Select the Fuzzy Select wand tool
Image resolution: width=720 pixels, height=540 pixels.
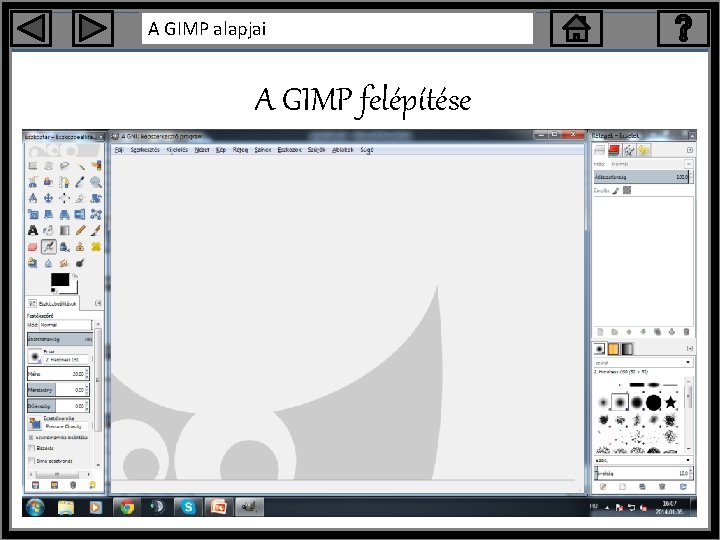(x=80, y=166)
